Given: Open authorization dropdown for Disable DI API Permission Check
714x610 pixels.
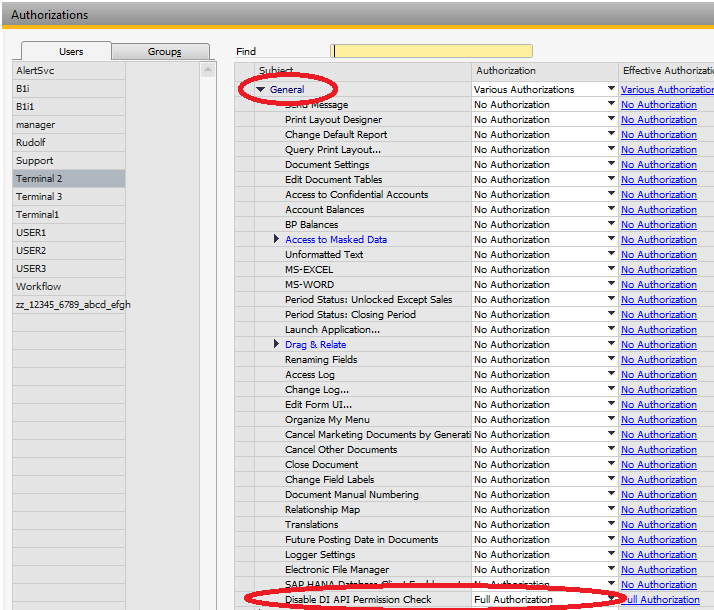Looking at the screenshot, I should 610,600.
